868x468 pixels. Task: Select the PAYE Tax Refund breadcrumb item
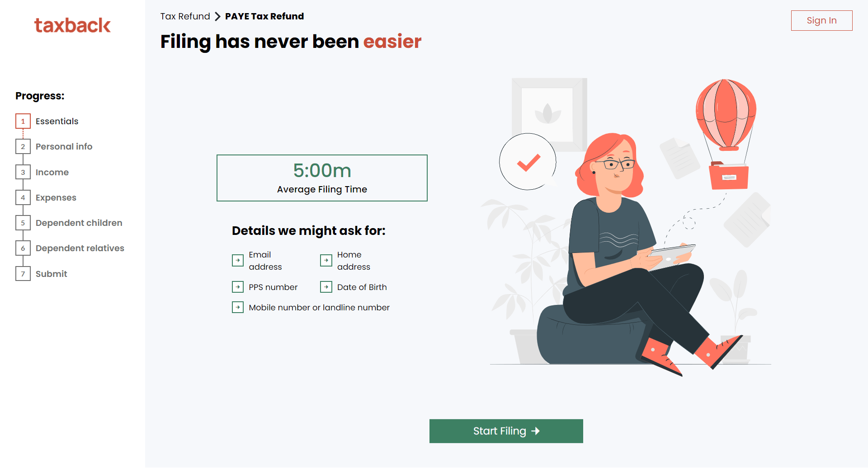[x=264, y=16]
